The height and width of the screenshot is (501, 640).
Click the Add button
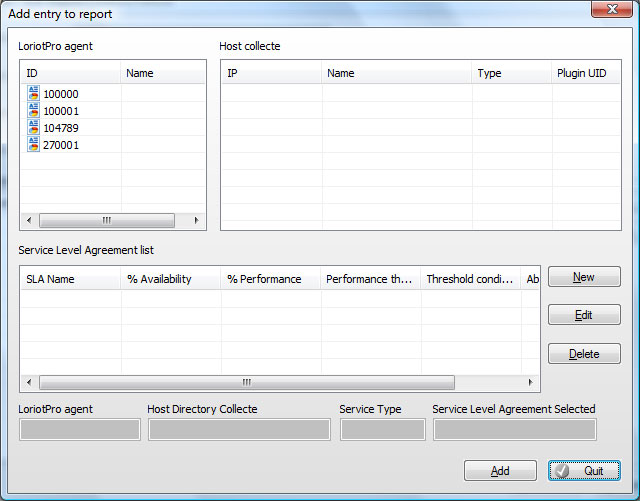500,471
